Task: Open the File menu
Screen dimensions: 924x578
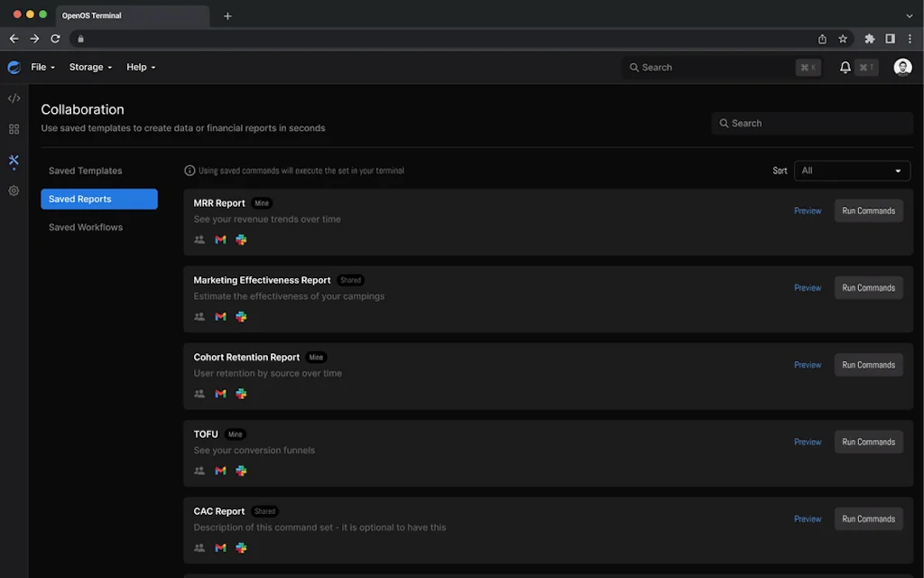Action: 42,67
